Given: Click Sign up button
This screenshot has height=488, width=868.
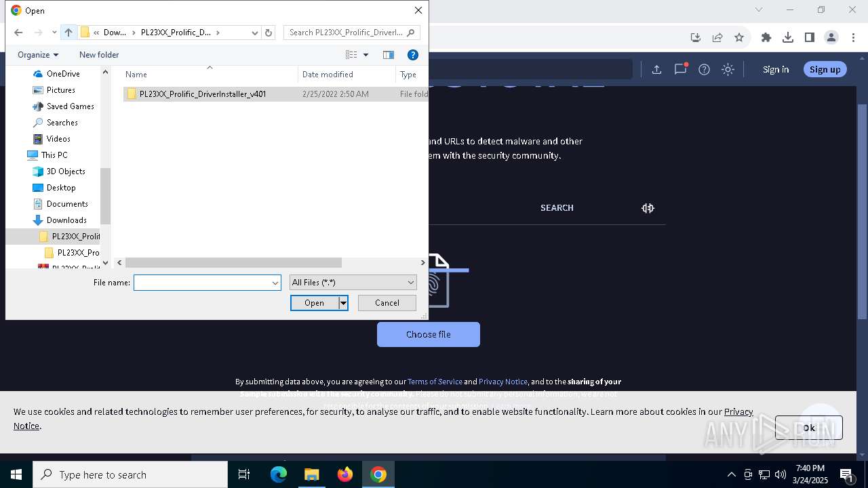Looking at the screenshot, I should [825, 69].
